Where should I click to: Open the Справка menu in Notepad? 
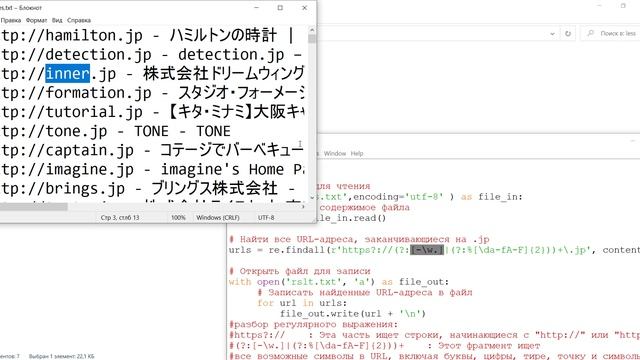tap(79, 20)
